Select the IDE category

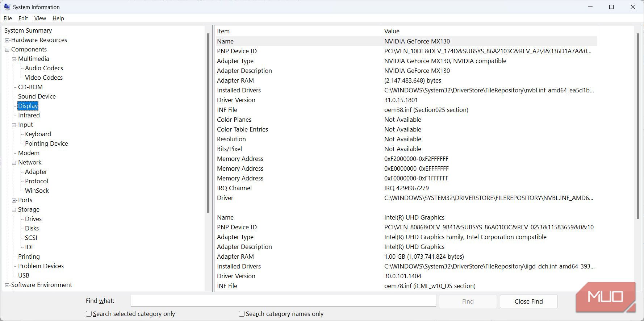point(30,247)
